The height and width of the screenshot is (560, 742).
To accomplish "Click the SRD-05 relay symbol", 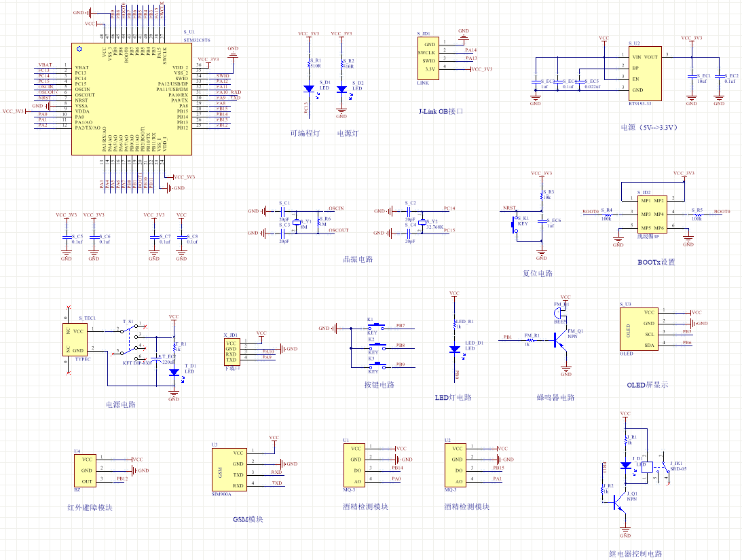I will click(650, 468).
